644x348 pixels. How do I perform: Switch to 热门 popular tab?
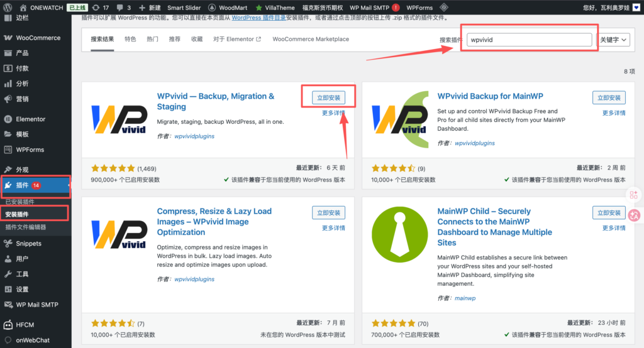152,39
